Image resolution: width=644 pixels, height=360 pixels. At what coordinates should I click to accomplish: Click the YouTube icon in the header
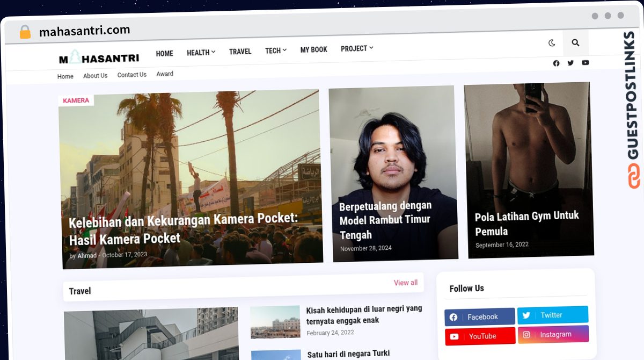point(586,63)
